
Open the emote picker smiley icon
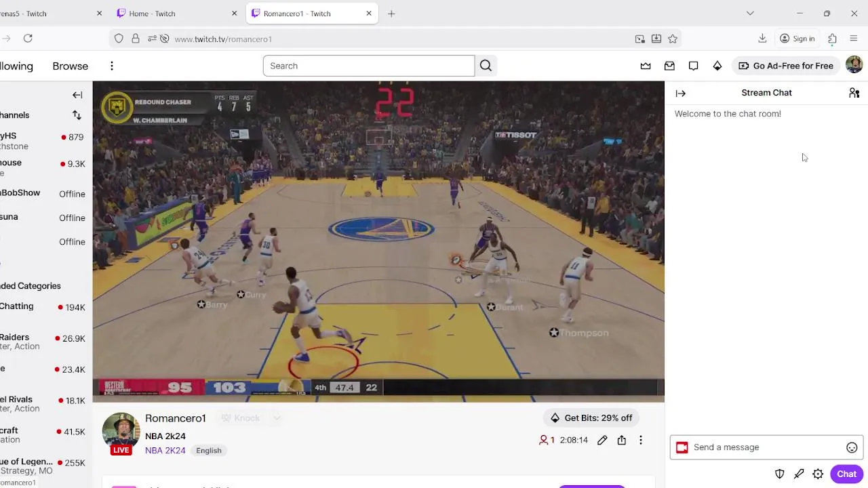[x=852, y=447]
